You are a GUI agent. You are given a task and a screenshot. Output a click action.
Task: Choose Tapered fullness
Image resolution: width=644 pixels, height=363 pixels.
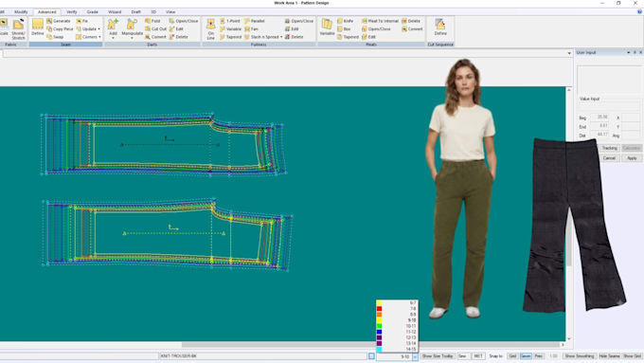(230, 37)
